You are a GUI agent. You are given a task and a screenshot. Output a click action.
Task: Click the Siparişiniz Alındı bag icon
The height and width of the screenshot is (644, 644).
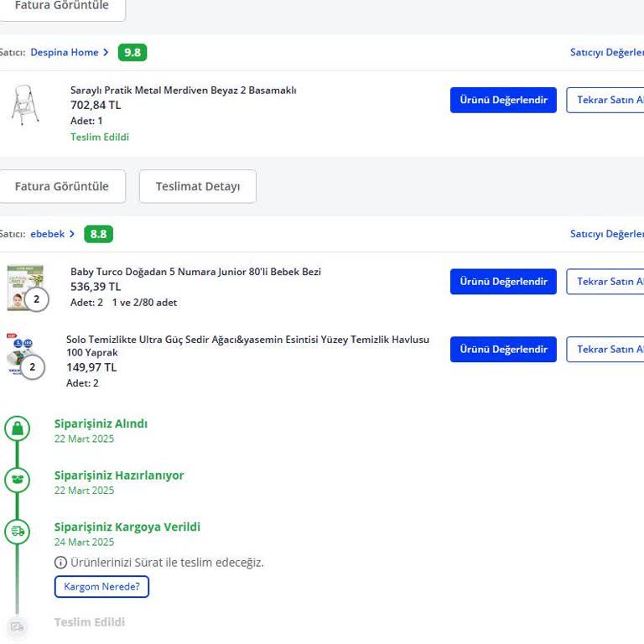(x=18, y=428)
